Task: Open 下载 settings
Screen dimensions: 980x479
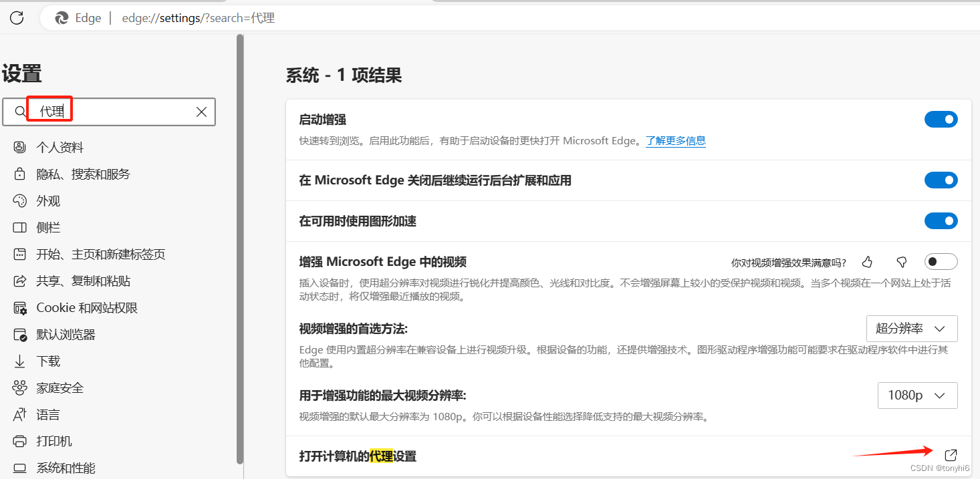Action: coord(48,361)
